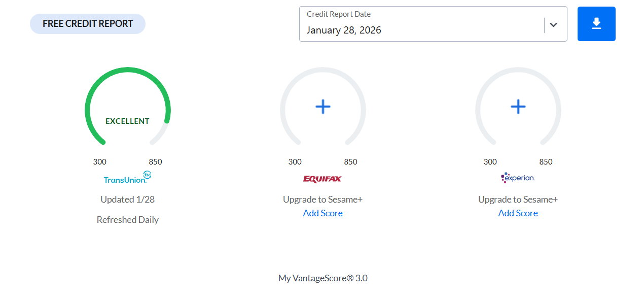Click the Updated 1/28 text
The image size is (644, 296).
[x=127, y=200]
